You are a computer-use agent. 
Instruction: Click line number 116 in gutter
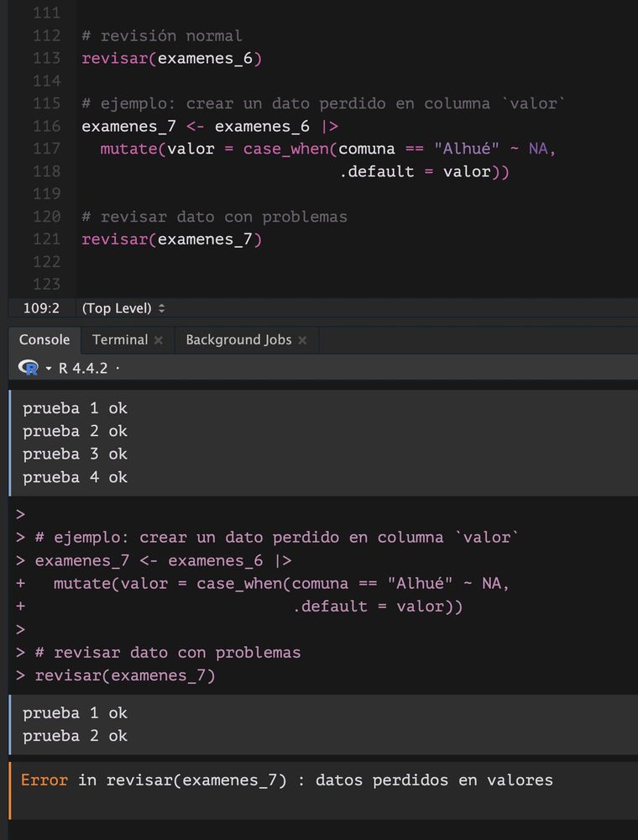(x=46, y=126)
